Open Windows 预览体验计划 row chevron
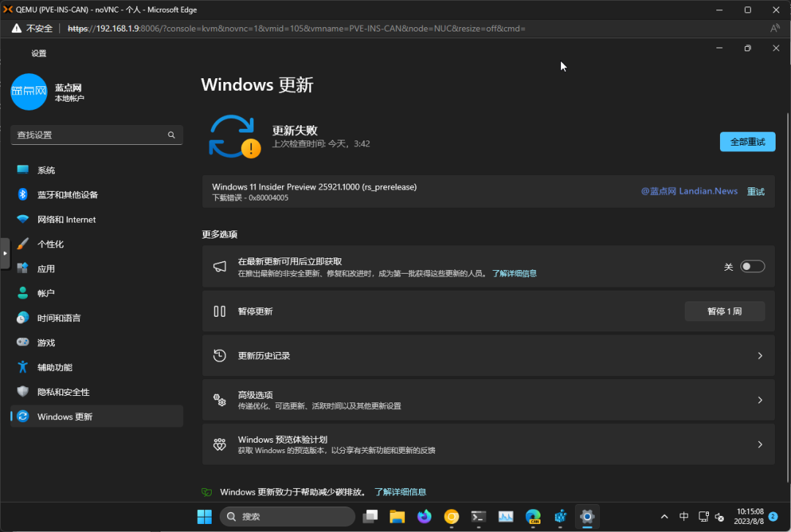This screenshot has width=791, height=532. 760,444
